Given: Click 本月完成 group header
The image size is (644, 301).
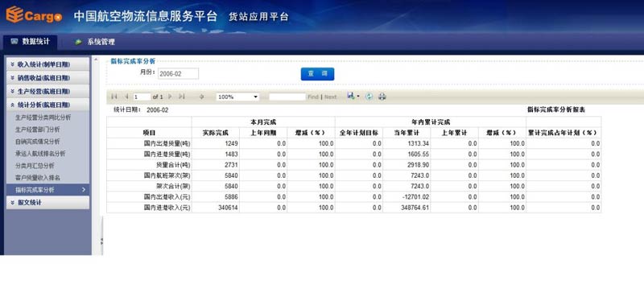Looking at the screenshot, I should (263, 122).
